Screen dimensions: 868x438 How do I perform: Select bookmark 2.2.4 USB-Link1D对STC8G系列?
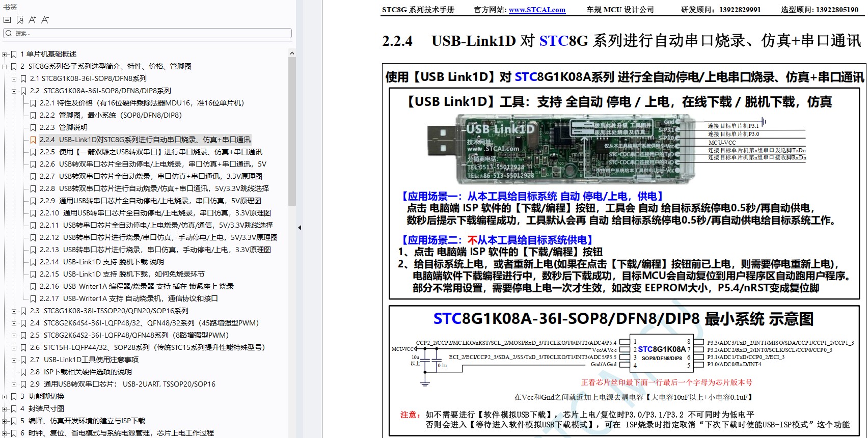[x=145, y=140]
